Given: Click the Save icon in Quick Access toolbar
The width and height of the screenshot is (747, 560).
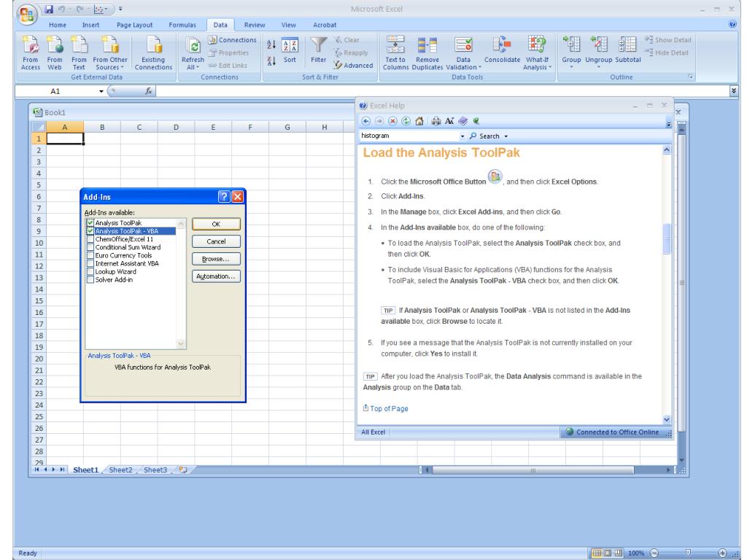Looking at the screenshot, I should click(x=49, y=9).
